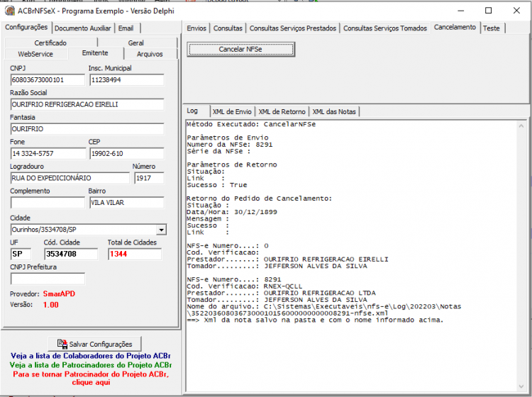Click the log scrollbar up arrow
The height and width of the screenshot is (397, 532).
[x=521, y=125]
